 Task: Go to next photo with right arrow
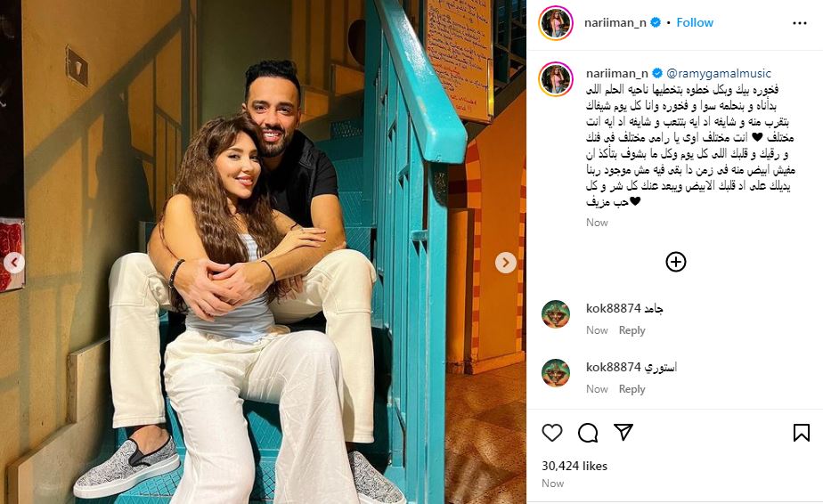click(x=505, y=263)
